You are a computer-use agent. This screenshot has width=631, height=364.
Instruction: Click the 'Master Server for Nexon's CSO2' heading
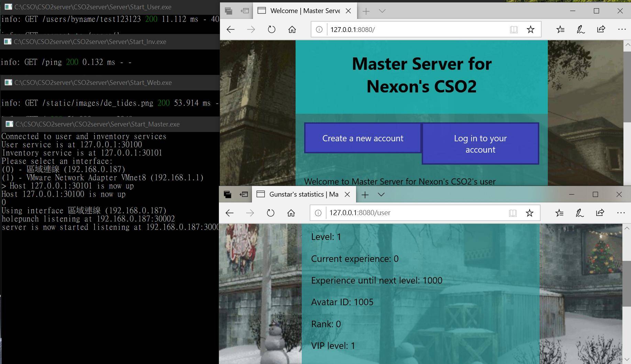(x=422, y=75)
